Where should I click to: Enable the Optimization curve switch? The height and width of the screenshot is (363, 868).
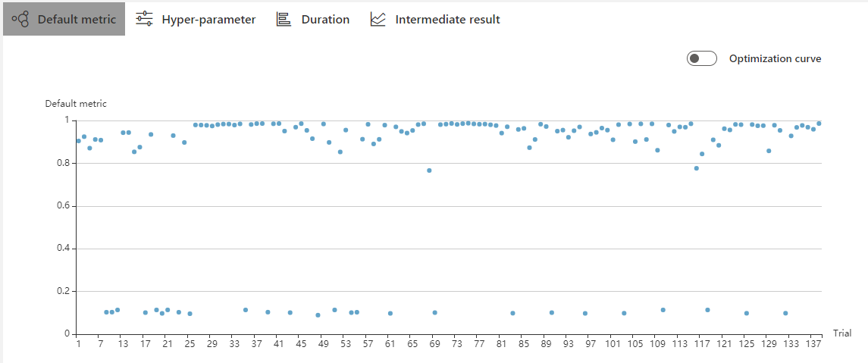point(701,58)
